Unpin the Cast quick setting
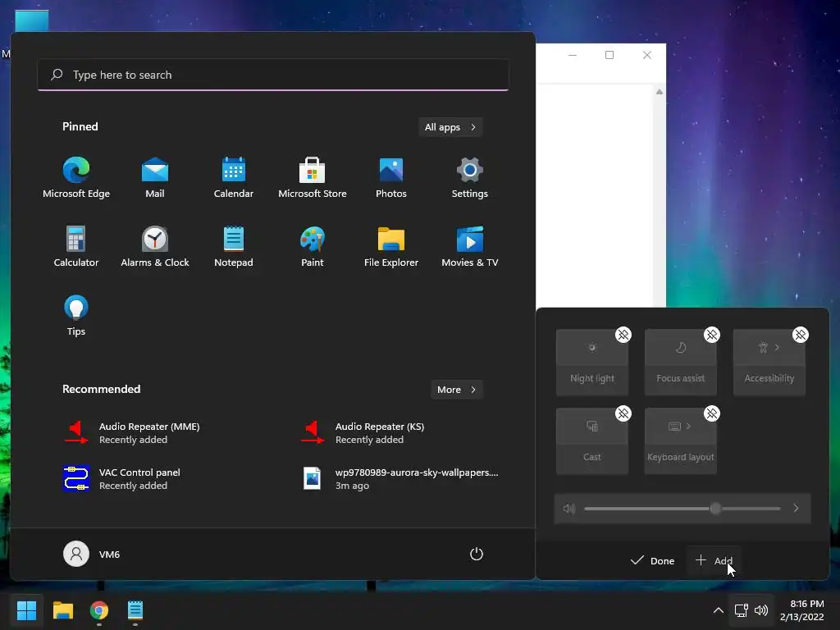 coord(623,413)
